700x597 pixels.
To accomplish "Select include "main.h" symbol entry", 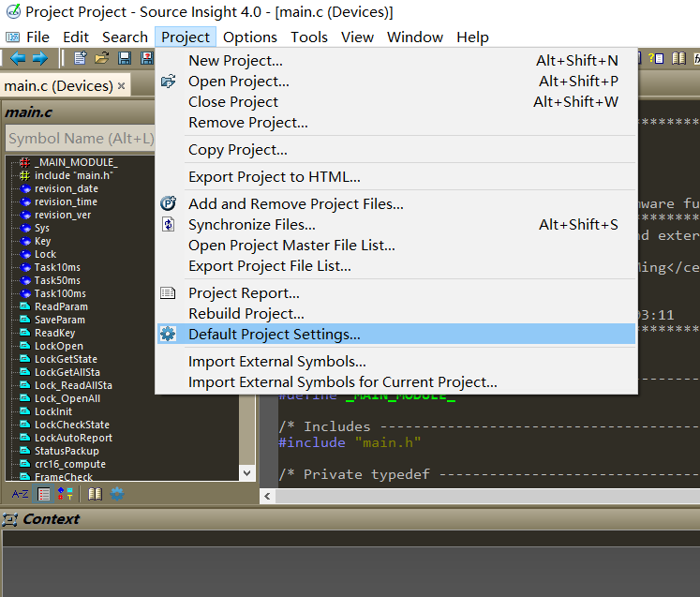I will (74, 175).
